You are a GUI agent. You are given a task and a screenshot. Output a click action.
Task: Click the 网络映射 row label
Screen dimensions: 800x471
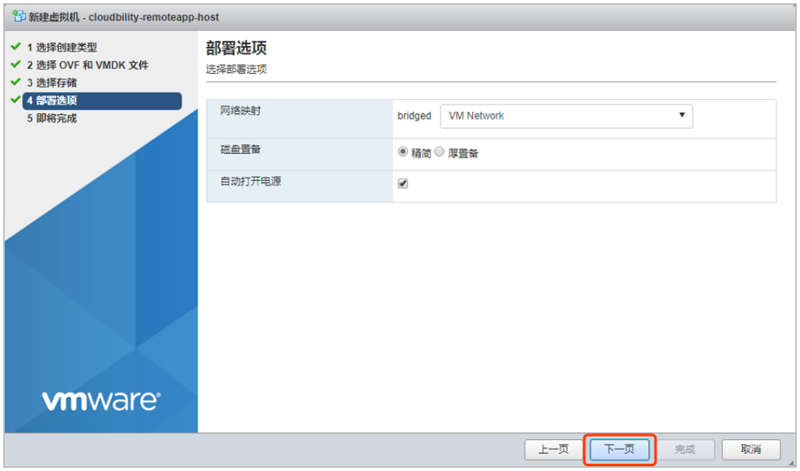241,111
